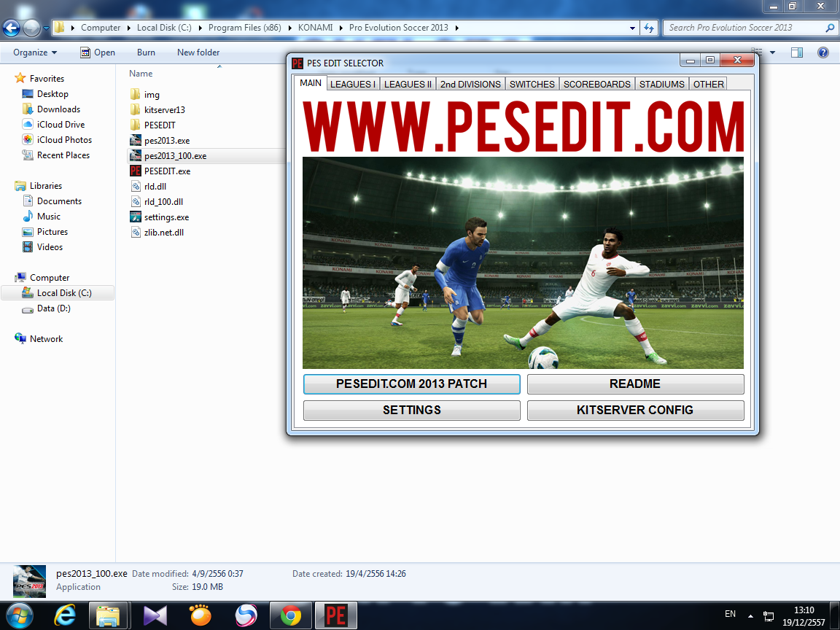Open Windows Start button
This screenshot has width=840, height=630.
coord(19,615)
